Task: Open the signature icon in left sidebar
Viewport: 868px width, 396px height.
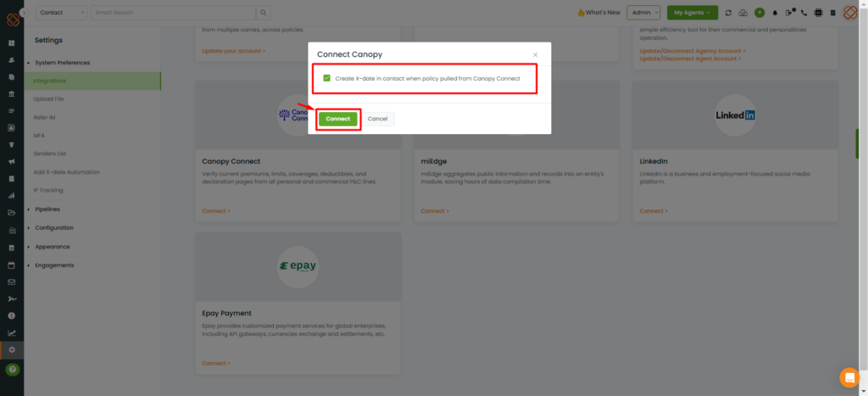Action: pos(12,298)
